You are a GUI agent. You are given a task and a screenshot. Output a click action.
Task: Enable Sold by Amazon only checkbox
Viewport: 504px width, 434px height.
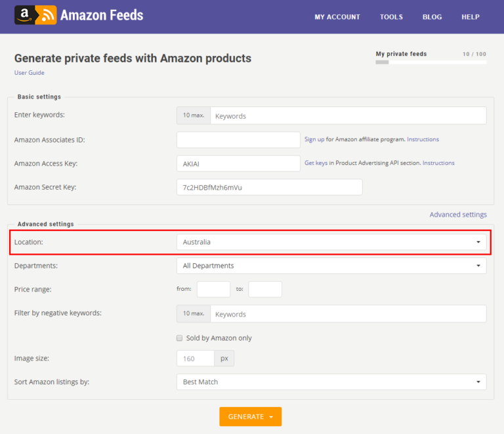point(179,338)
